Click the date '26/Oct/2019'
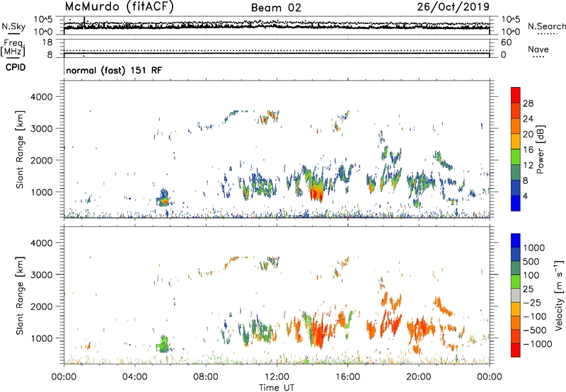 point(454,7)
